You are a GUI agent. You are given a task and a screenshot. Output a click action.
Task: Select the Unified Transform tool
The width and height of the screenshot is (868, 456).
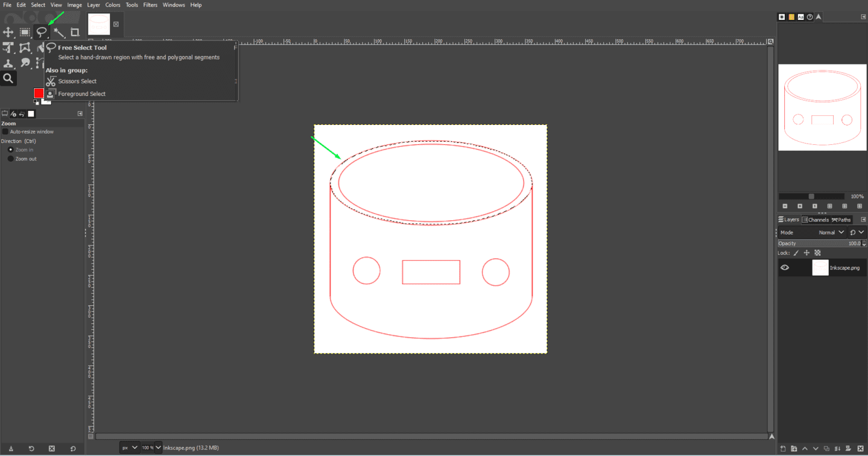pyautogui.click(x=8, y=48)
